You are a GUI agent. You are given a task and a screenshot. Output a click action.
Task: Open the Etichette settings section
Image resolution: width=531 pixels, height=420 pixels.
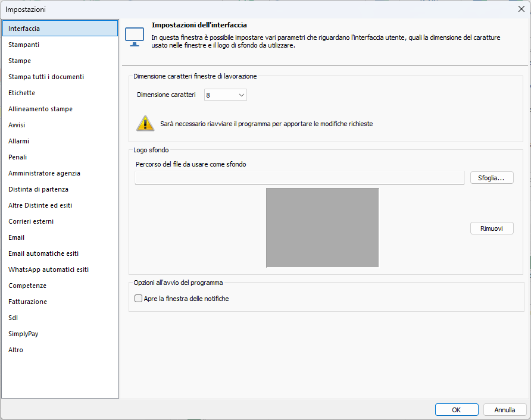(x=21, y=93)
